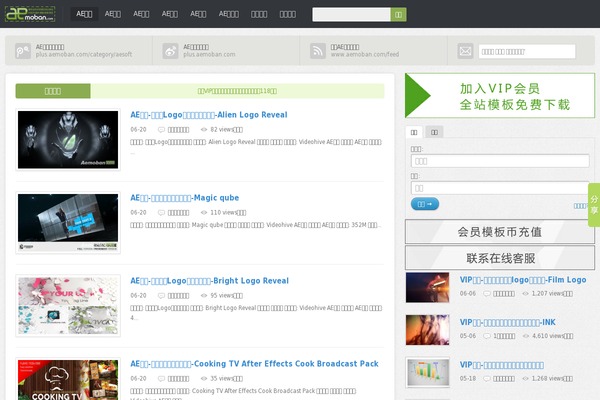Image resolution: width=600 pixels, height=400 pixels.
Task: Focus the username field in login box
Action: 500,161
